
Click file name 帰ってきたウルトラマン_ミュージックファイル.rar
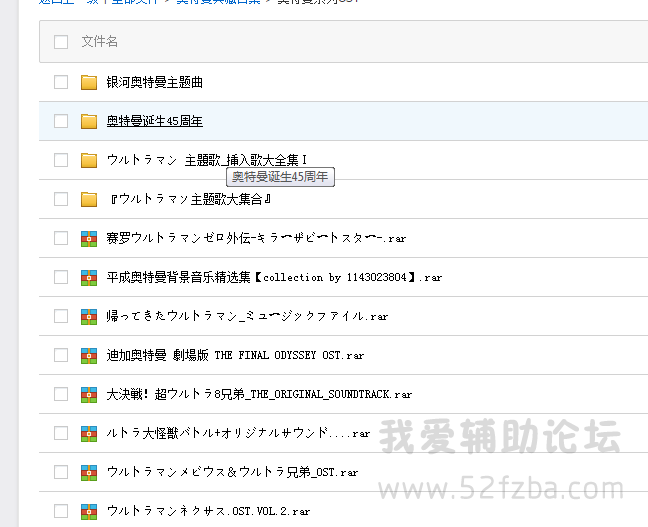[x=247, y=316]
